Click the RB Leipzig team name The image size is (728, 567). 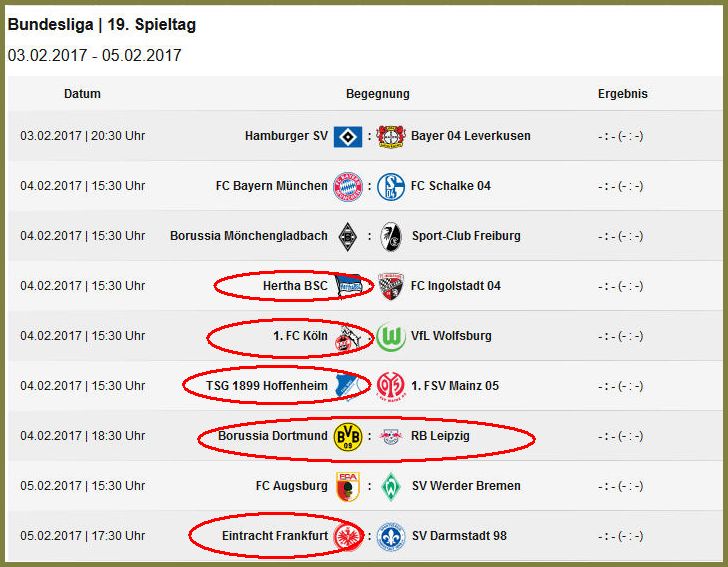(x=440, y=436)
